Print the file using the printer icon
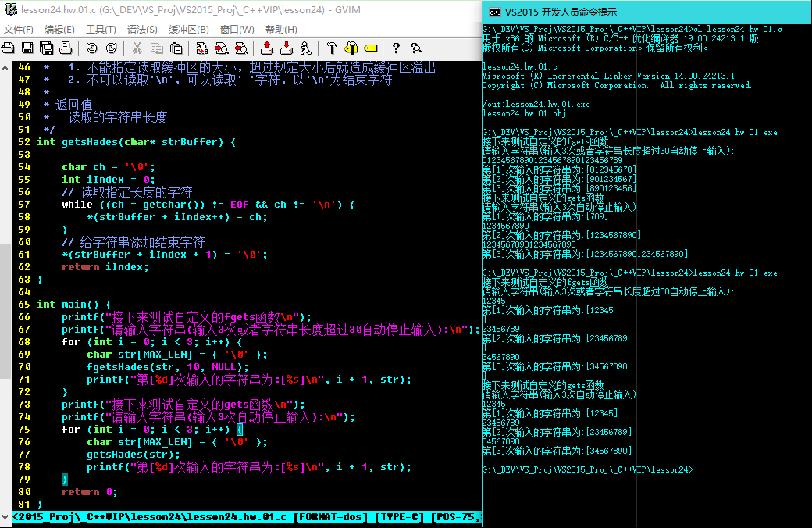 66,48
